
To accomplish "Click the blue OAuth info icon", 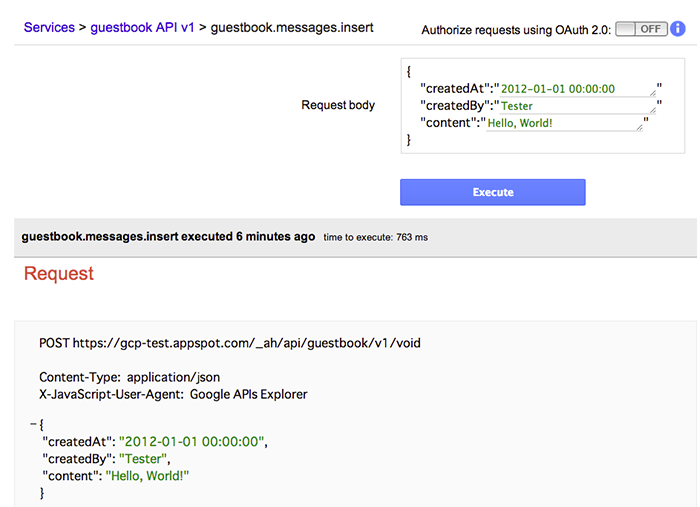I will [678, 29].
